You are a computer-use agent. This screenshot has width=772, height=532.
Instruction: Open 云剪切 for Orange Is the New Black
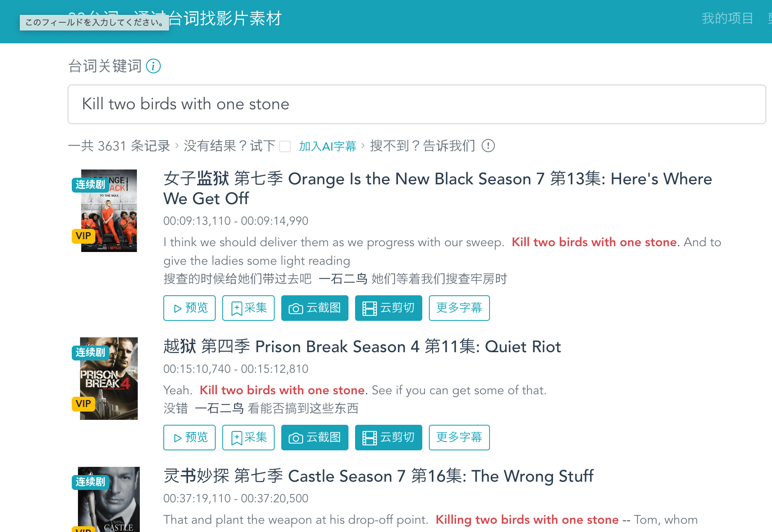(388, 308)
